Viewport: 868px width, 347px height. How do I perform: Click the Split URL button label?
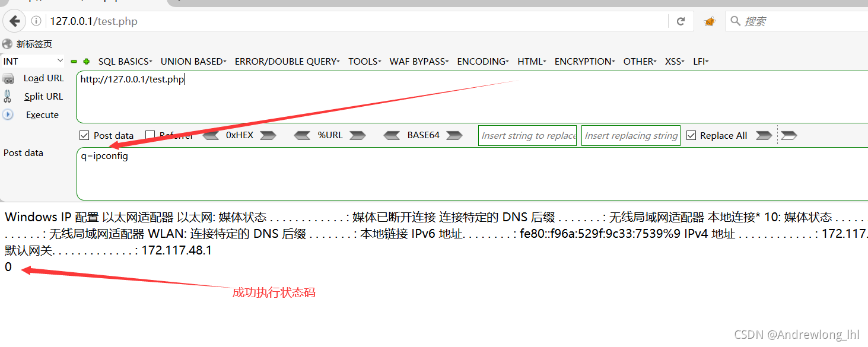tap(43, 96)
